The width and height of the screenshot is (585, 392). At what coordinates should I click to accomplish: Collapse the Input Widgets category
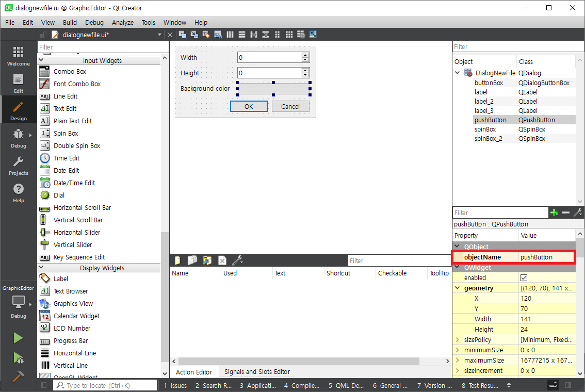41,60
